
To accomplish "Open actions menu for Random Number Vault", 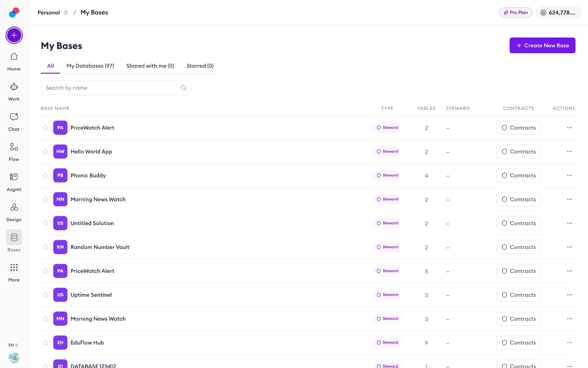I will pos(569,247).
